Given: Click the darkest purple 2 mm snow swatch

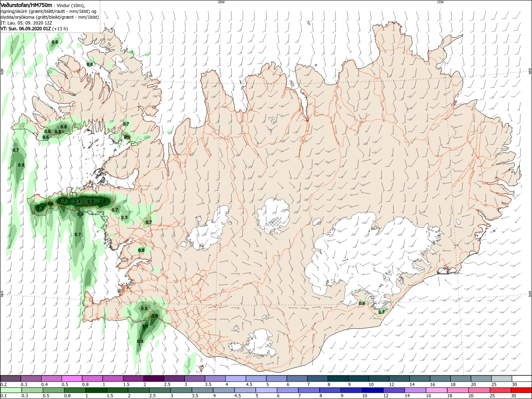Looking at the screenshot, I should coord(153,378).
